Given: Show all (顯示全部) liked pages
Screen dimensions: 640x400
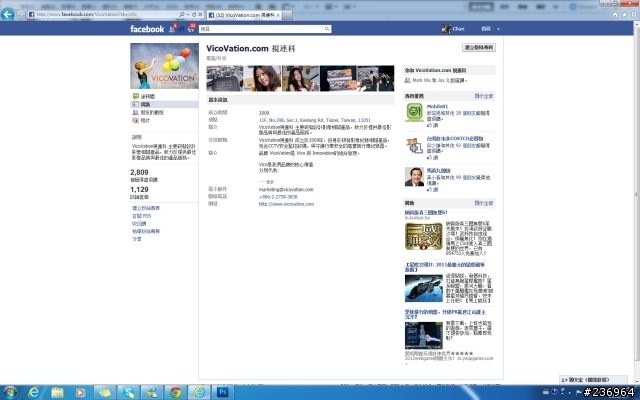Looking at the screenshot, I should click(484, 96).
